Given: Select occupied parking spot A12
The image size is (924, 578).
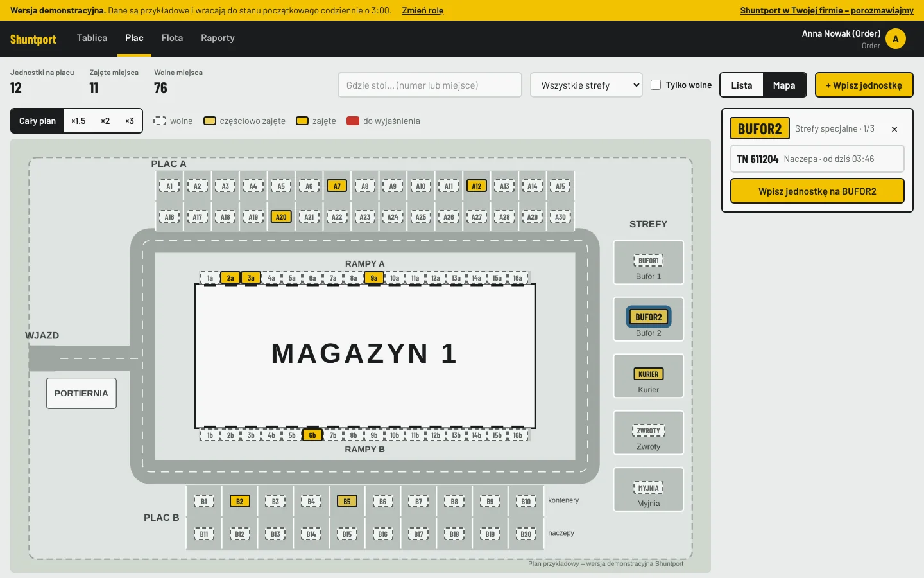Looking at the screenshot, I should tap(476, 186).
